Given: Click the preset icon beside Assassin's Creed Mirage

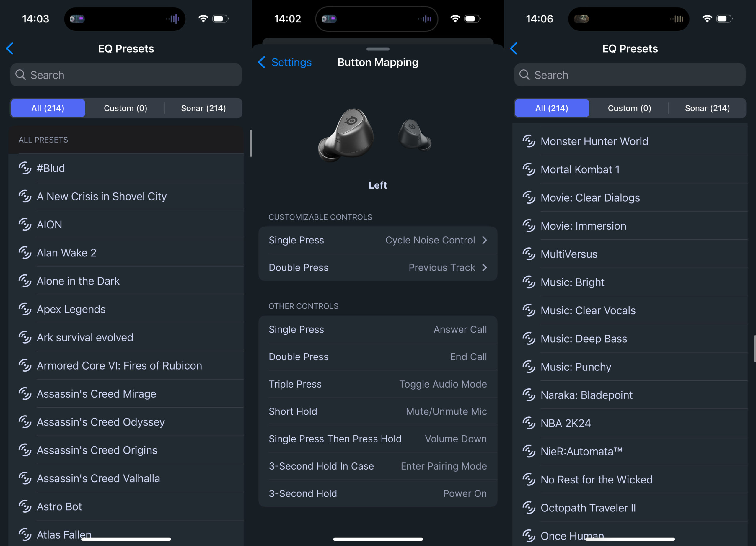Looking at the screenshot, I should 25,394.
